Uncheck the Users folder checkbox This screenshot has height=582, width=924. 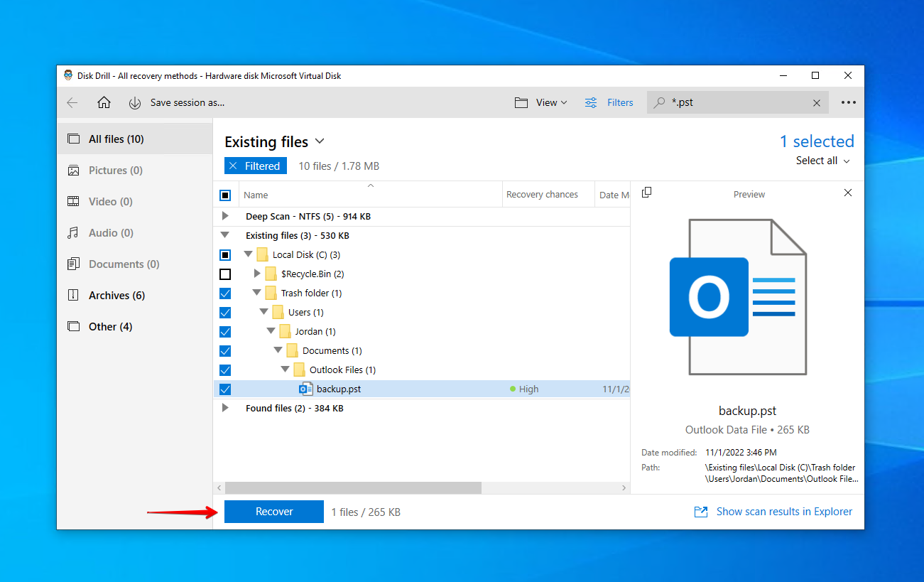(225, 312)
